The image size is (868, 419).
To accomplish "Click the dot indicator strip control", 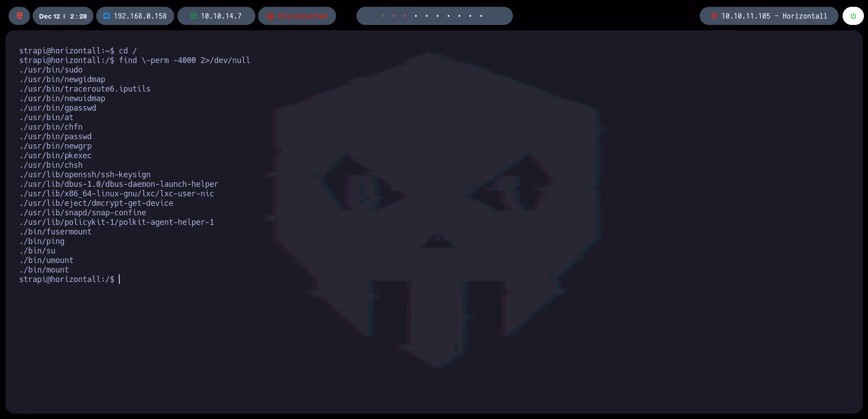I will [434, 16].
